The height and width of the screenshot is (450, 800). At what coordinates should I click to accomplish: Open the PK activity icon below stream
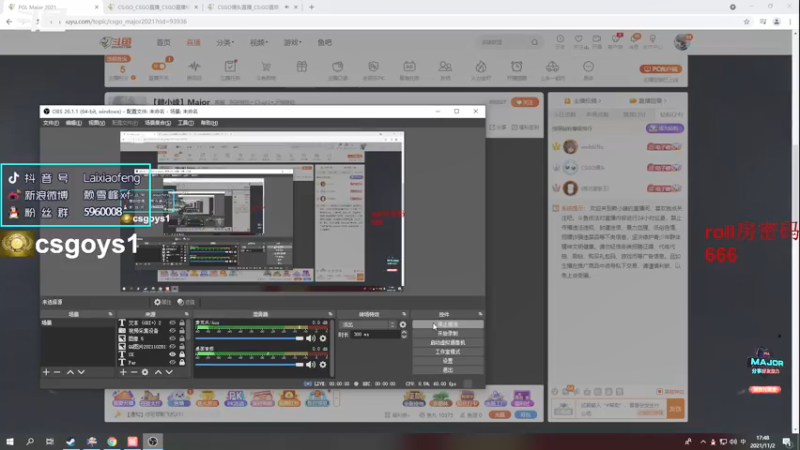(x=235, y=398)
